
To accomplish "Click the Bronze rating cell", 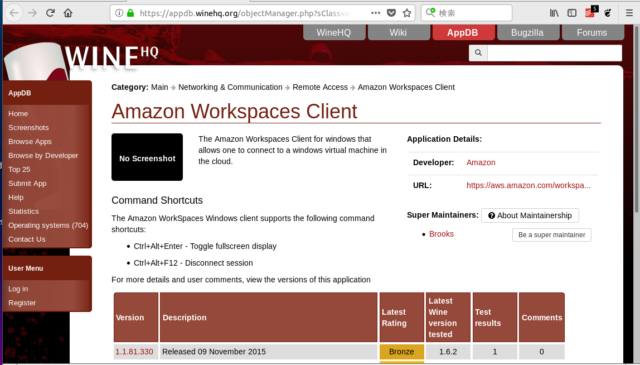I will click(402, 352).
